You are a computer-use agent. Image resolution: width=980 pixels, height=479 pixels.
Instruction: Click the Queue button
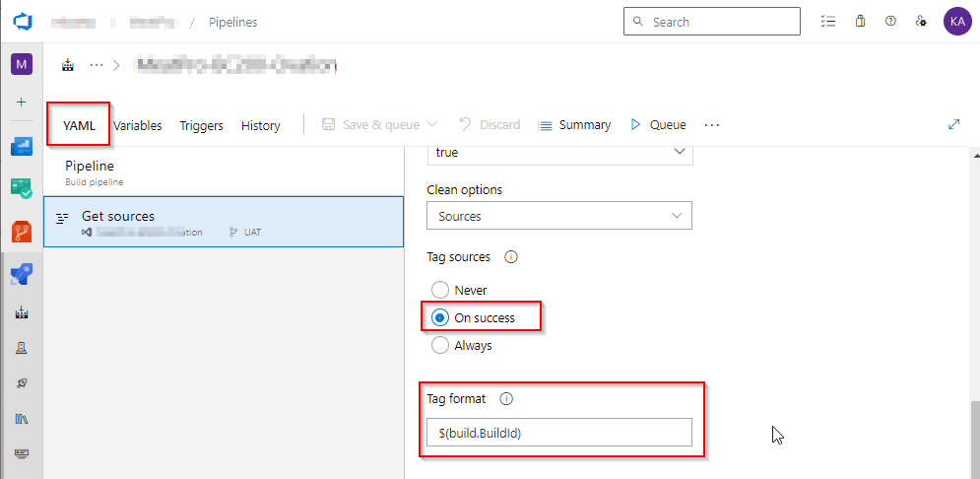pyautogui.click(x=658, y=125)
